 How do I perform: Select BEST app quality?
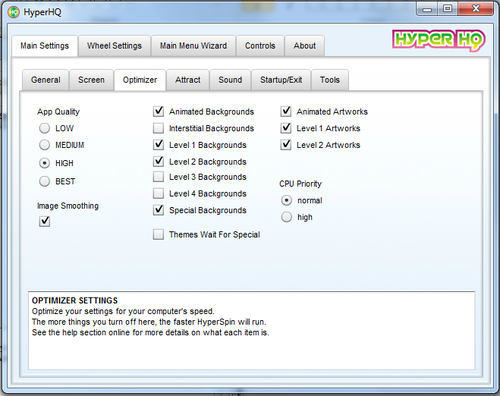[x=44, y=181]
